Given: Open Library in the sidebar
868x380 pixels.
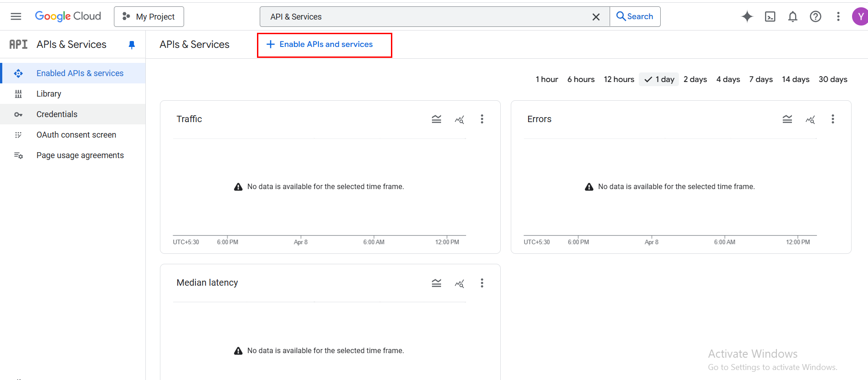Looking at the screenshot, I should 49,94.
